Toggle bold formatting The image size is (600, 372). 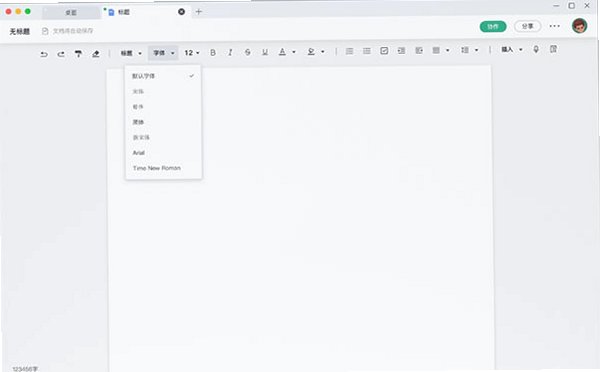(213, 52)
